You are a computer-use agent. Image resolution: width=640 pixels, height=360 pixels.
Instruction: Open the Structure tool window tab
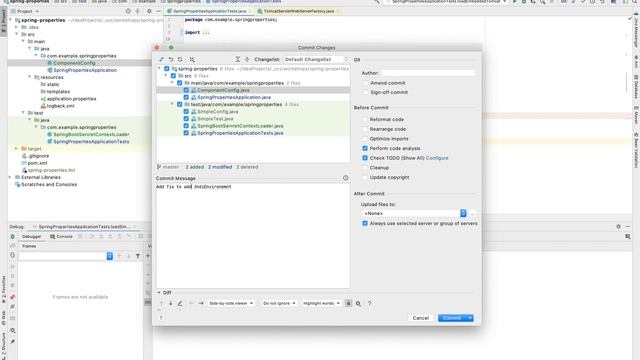(4, 347)
